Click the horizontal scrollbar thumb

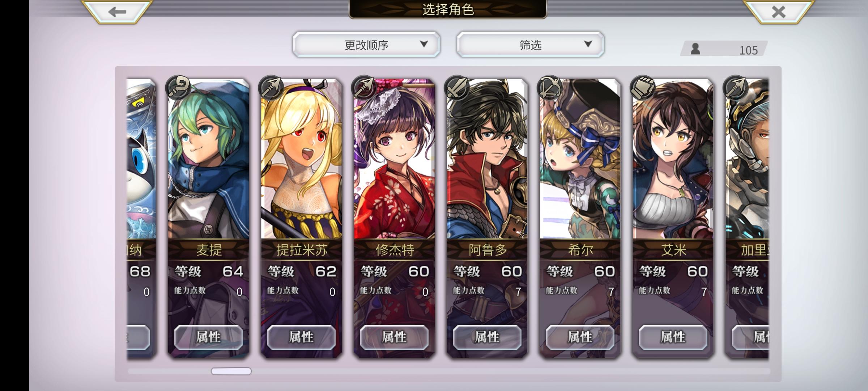point(231,371)
